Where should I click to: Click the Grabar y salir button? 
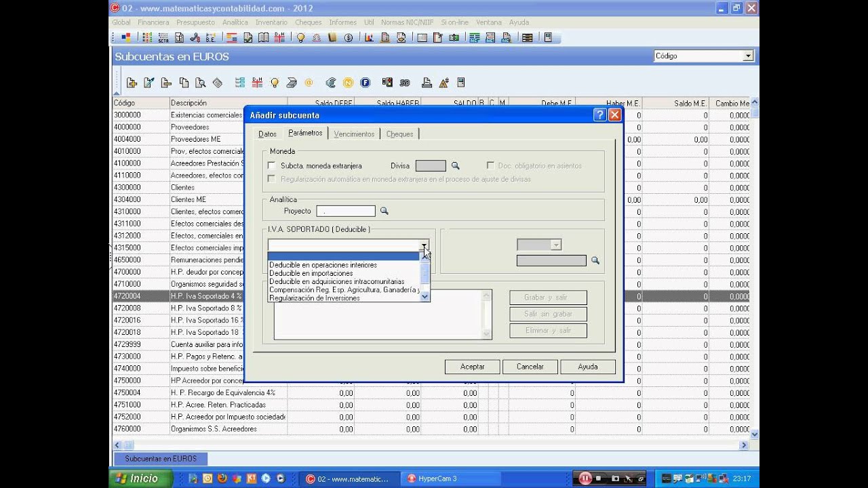tap(548, 298)
